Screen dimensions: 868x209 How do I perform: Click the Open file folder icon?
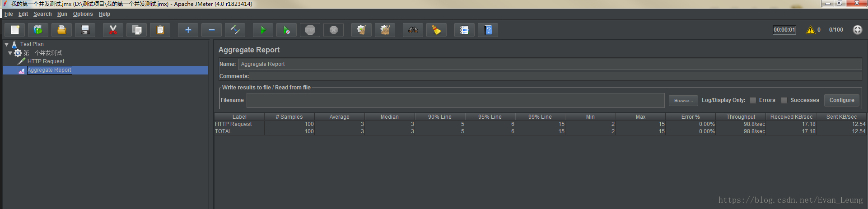tap(61, 30)
